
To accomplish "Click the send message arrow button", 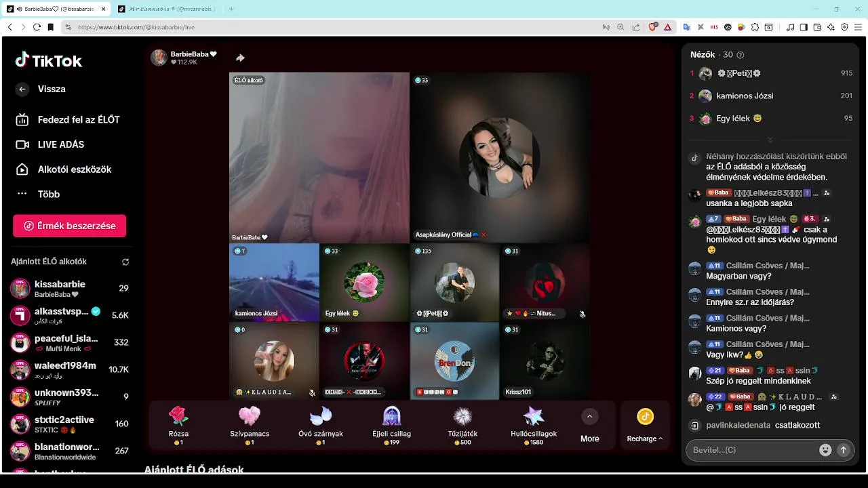I will [844, 450].
